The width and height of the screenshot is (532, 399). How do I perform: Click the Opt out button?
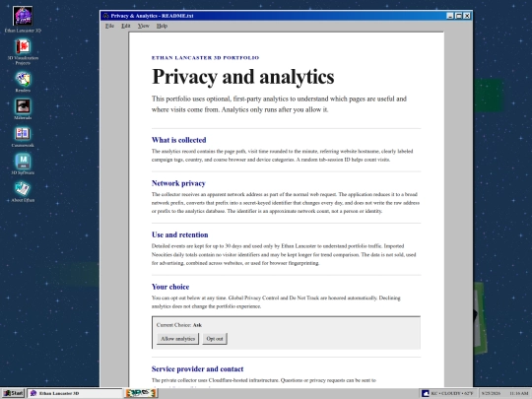tap(215, 339)
